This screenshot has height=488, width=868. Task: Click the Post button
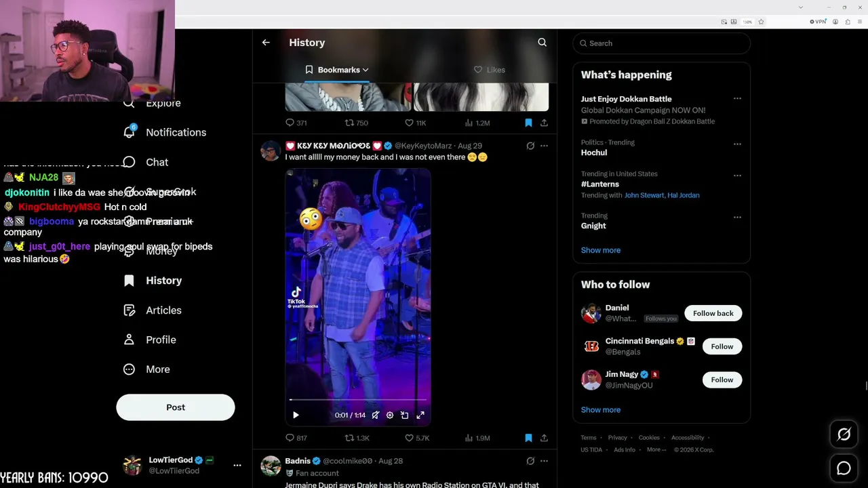pos(176,407)
